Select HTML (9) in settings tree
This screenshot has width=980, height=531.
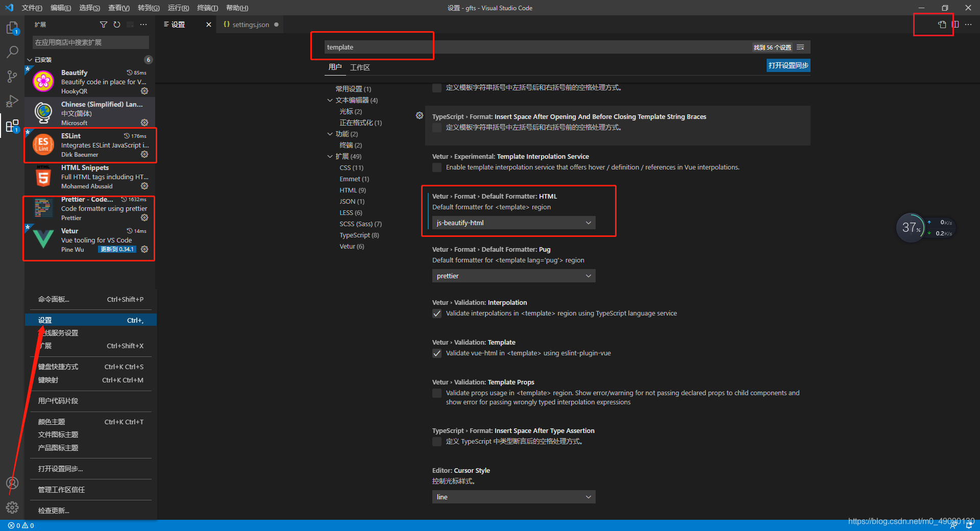tap(353, 190)
